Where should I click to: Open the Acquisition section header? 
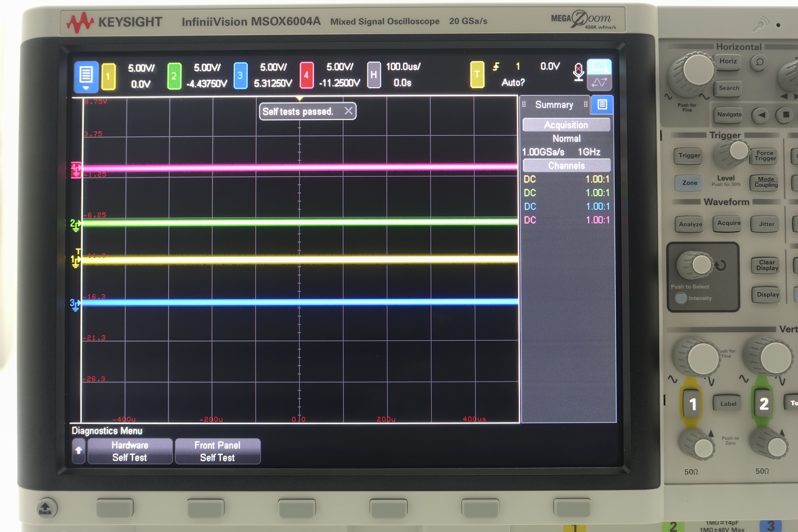(x=566, y=125)
